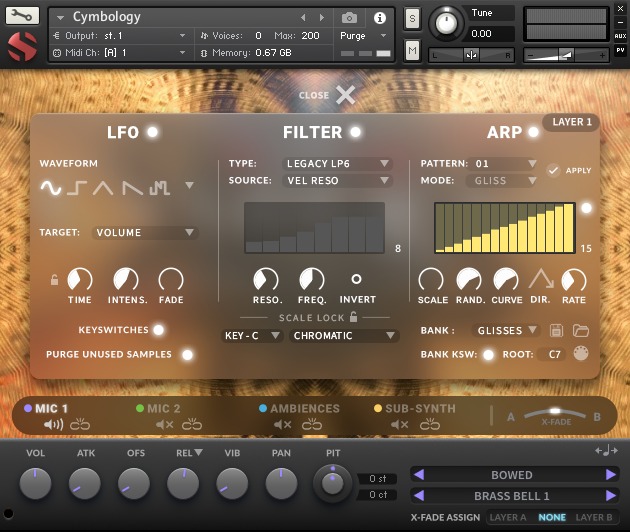Open the Output st.1 dropdown
This screenshot has height=532, width=630.
point(119,36)
